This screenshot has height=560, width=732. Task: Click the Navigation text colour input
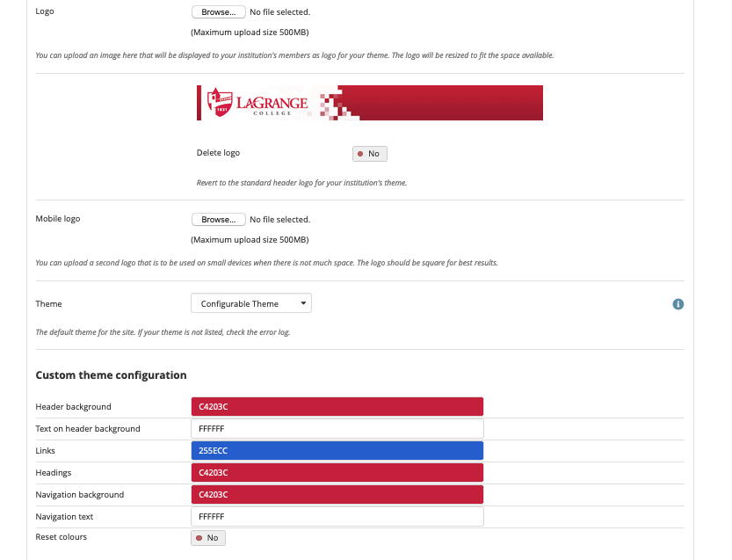[337, 517]
